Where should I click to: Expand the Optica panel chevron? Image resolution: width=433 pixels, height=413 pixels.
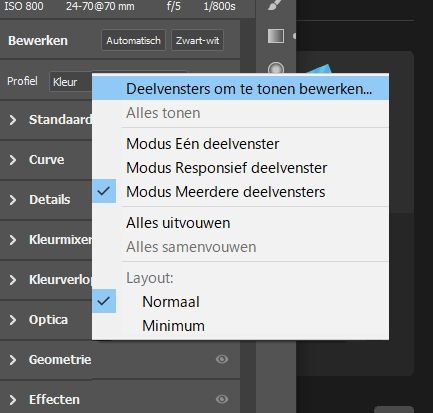13,320
